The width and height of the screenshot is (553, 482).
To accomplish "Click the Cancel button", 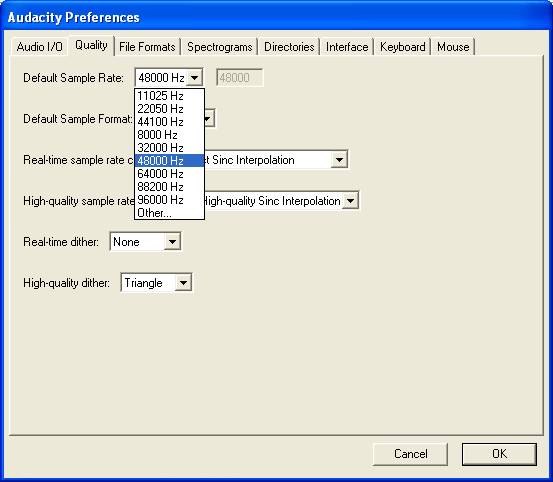I will (x=410, y=454).
